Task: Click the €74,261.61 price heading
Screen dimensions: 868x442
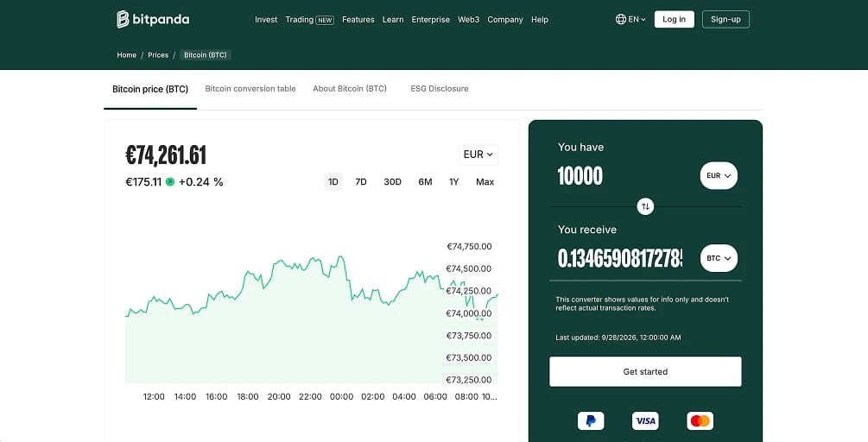Action: coord(166,155)
